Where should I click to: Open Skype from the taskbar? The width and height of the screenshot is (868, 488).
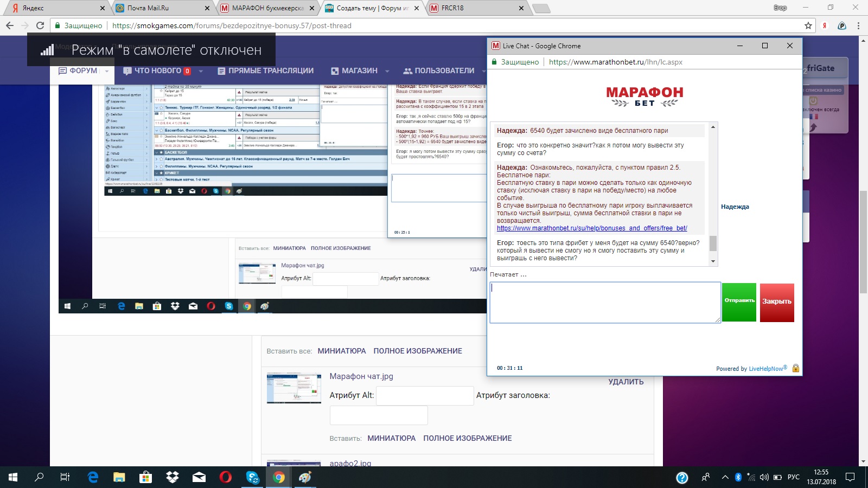click(252, 477)
